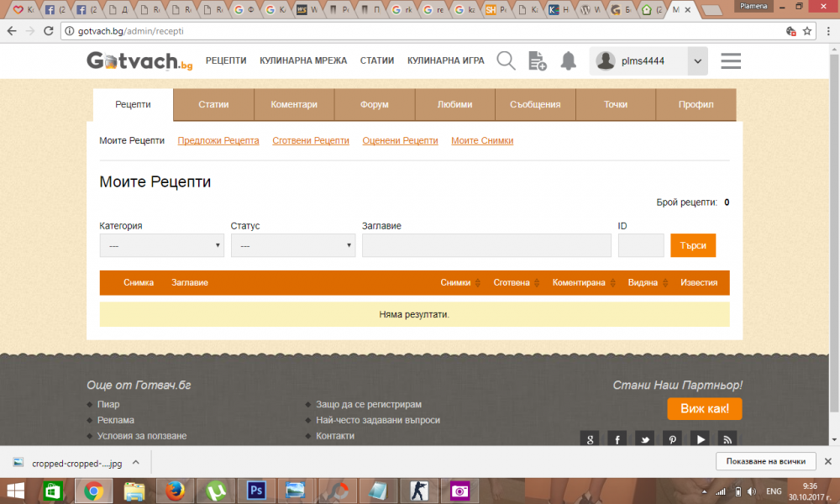Image resolution: width=840 pixels, height=504 pixels.
Task: Sort by the Снимки column arrows
Action: 477,283
